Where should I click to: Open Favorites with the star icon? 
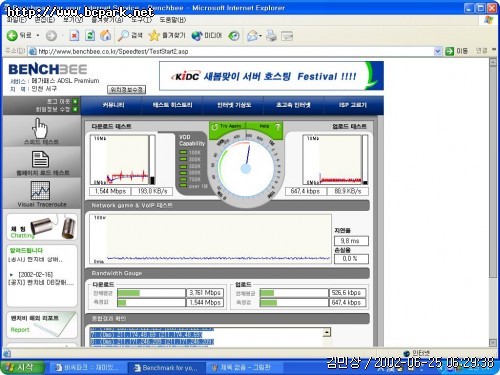click(x=154, y=35)
